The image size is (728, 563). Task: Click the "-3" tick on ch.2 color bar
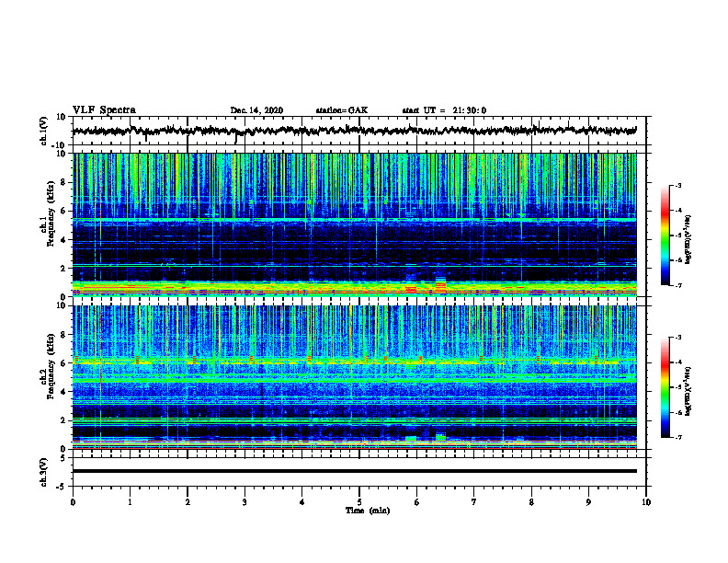pyautogui.click(x=677, y=338)
